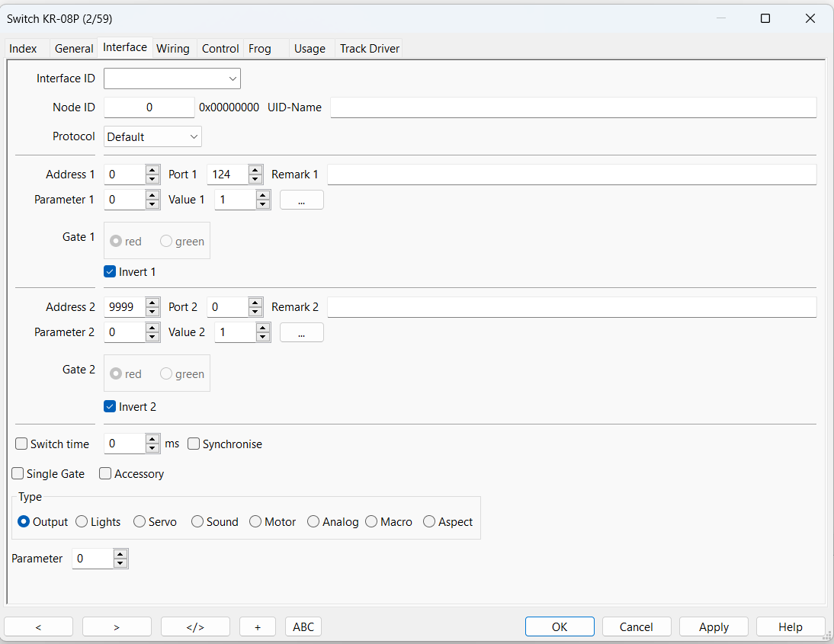Open the Track Driver tab
Screen dimensions: 834x644
click(x=369, y=49)
